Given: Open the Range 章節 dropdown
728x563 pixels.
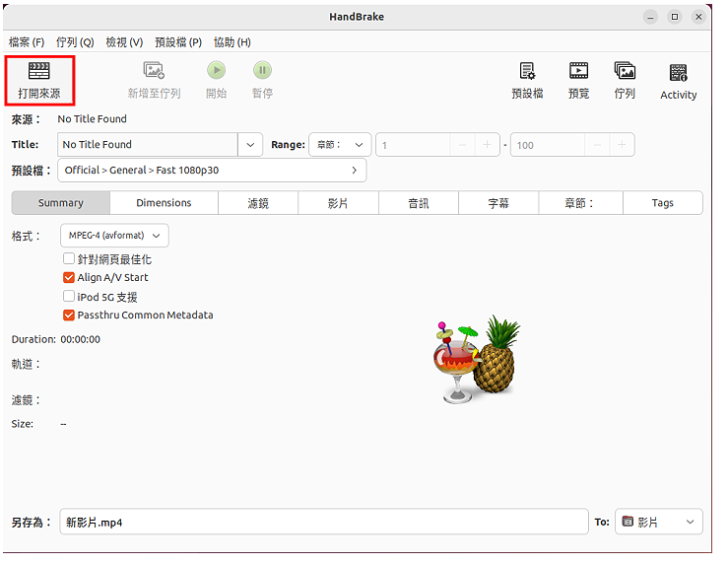Looking at the screenshot, I should point(340,145).
